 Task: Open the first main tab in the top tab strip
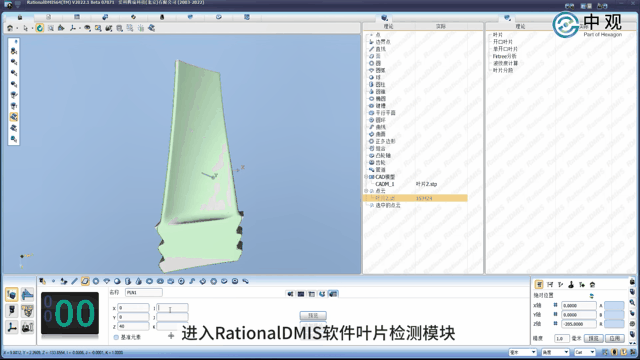click(20, 17)
